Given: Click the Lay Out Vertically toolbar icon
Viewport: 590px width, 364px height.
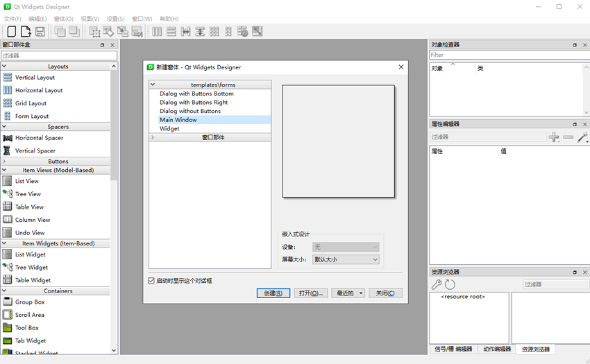Looking at the screenshot, I should pyautogui.click(x=171, y=32).
